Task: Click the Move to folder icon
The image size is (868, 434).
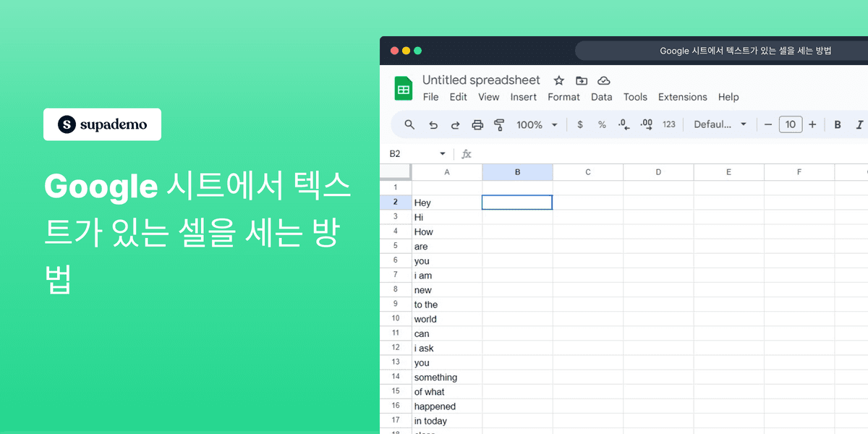Action: pyautogui.click(x=582, y=80)
